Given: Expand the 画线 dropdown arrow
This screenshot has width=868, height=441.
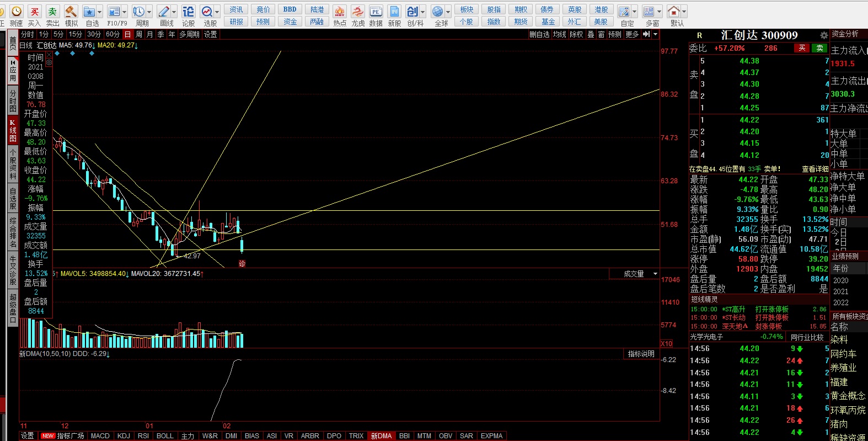Looking at the screenshot, I should point(174,11).
